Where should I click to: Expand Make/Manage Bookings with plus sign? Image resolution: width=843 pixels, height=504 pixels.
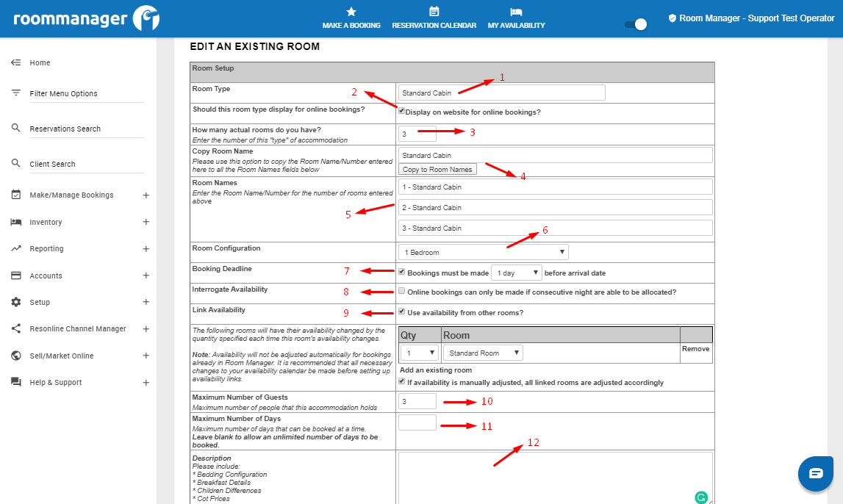pyautogui.click(x=146, y=195)
